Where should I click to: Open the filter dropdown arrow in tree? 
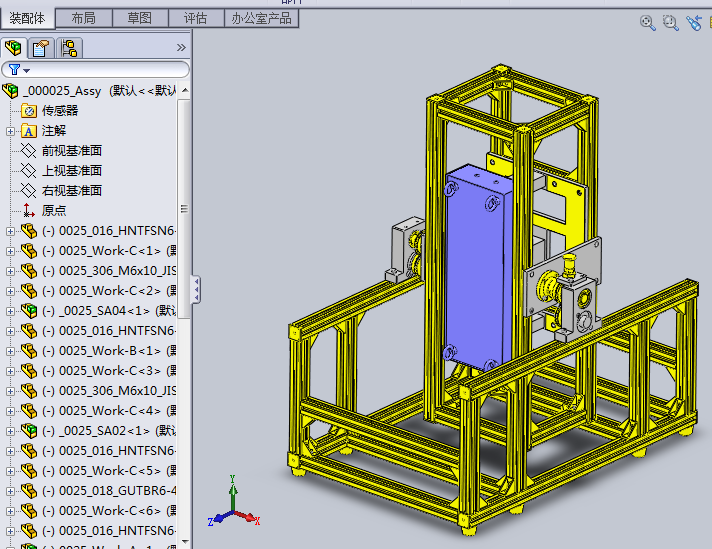27,70
